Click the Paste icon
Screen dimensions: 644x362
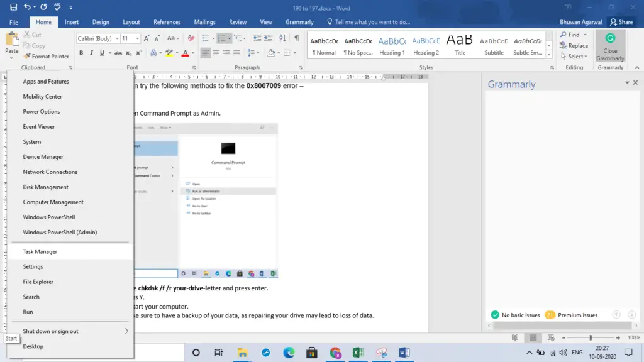(11, 39)
